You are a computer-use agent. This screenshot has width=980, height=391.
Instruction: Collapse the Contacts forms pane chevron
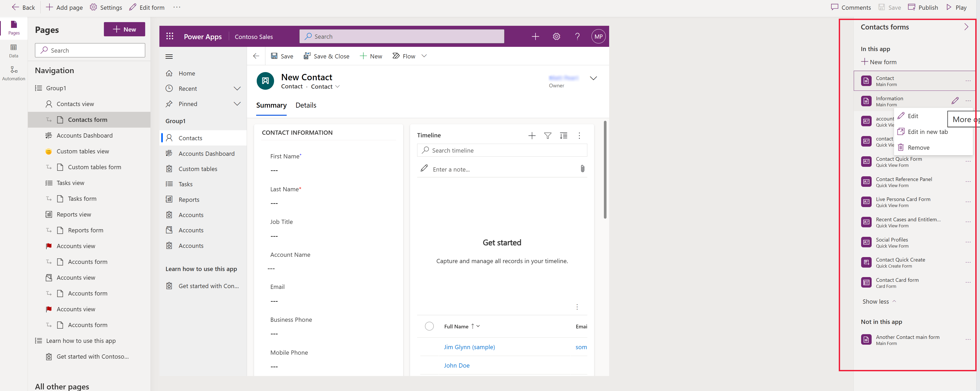[x=966, y=27]
